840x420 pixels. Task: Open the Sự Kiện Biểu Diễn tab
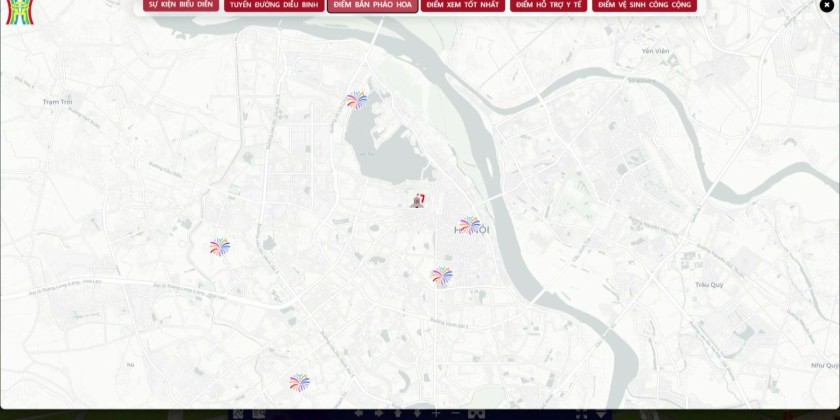tap(180, 5)
